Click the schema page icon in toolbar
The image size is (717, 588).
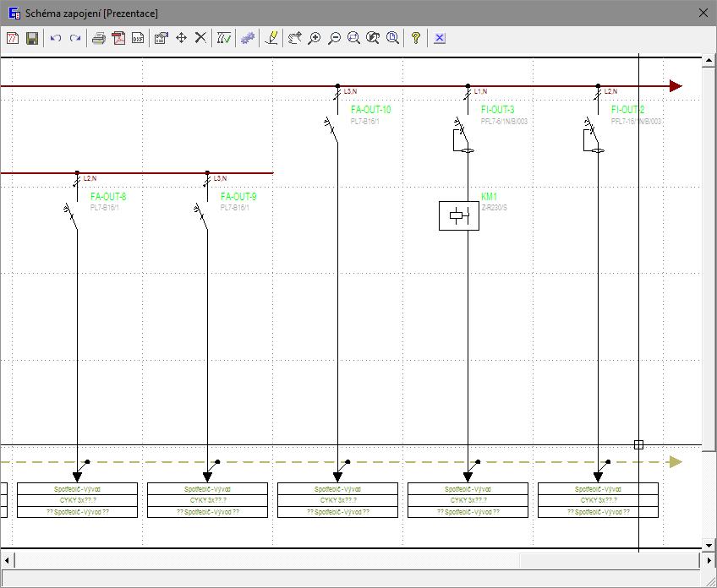(x=13, y=38)
